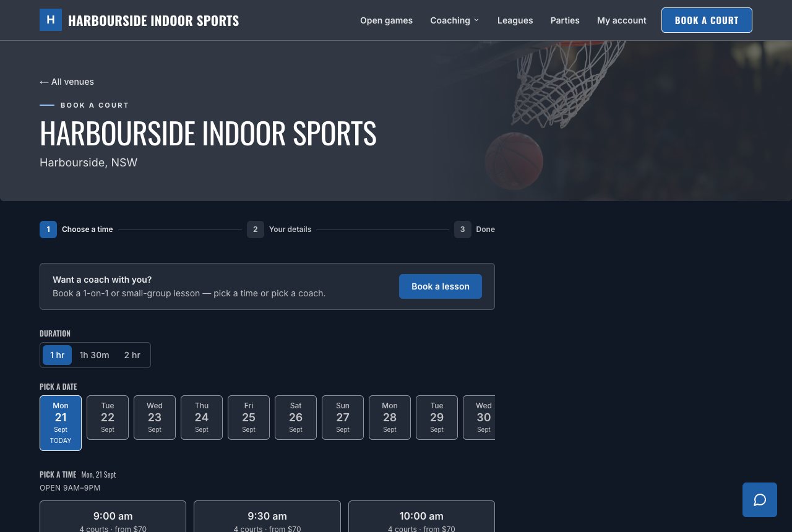
Task: Open My account
Action: pos(621,20)
